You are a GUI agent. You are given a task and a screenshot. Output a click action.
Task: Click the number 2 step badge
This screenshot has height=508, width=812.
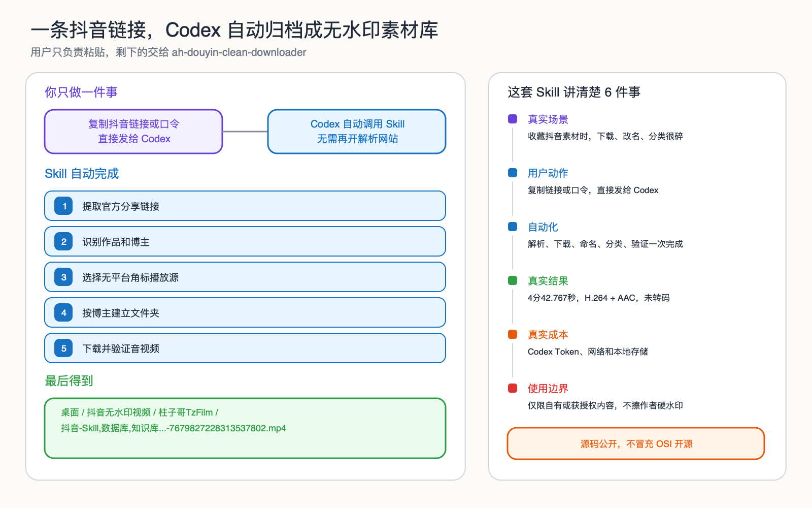63,241
